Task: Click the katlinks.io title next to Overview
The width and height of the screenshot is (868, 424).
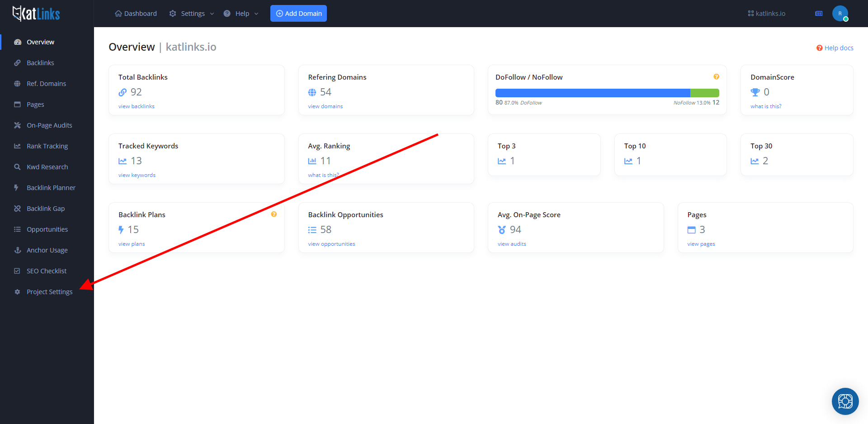Action: [191, 47]
